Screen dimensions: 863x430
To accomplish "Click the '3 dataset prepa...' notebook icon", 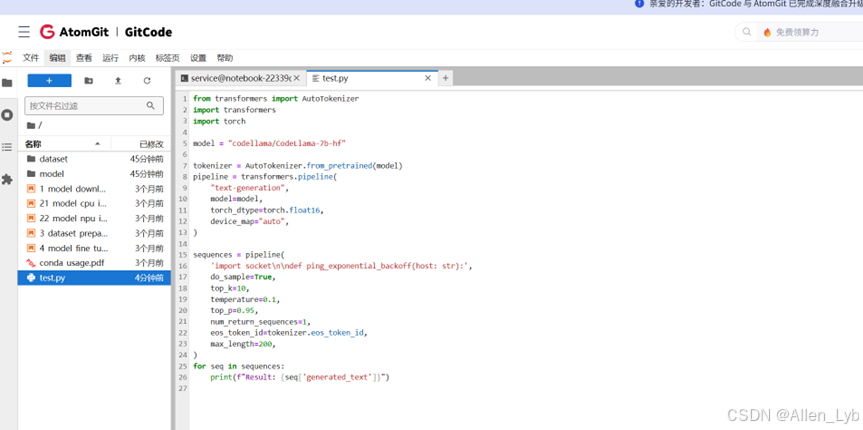I will point(31,233).
